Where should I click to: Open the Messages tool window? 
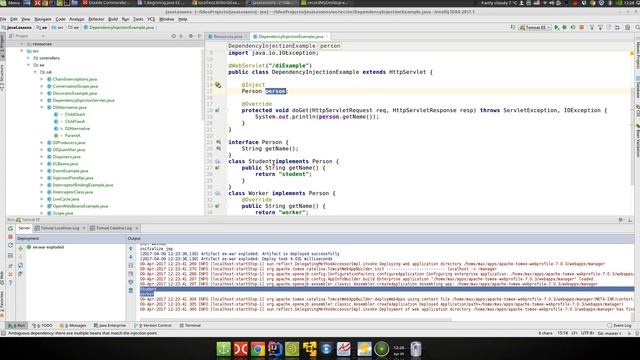73,326
